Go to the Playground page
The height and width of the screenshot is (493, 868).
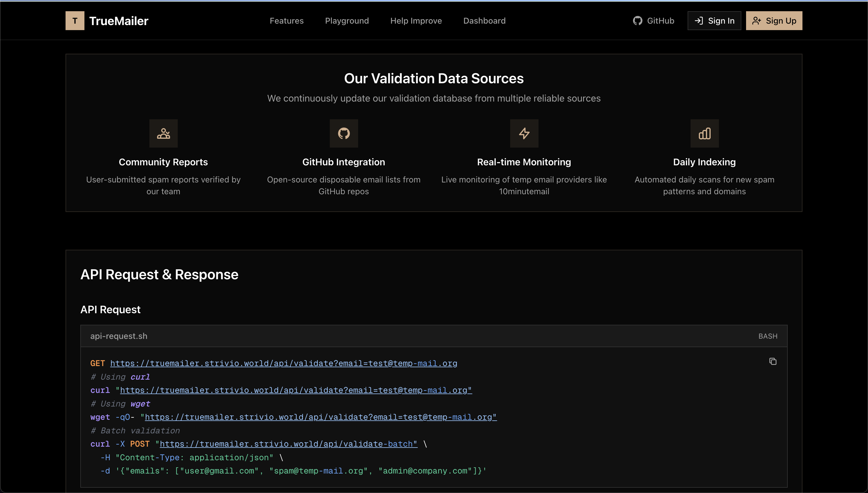347,21
